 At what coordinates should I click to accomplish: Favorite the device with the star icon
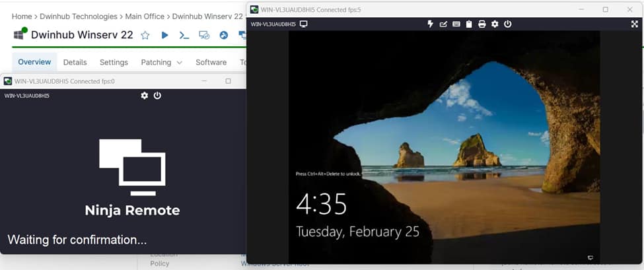(x=145, y=35)
